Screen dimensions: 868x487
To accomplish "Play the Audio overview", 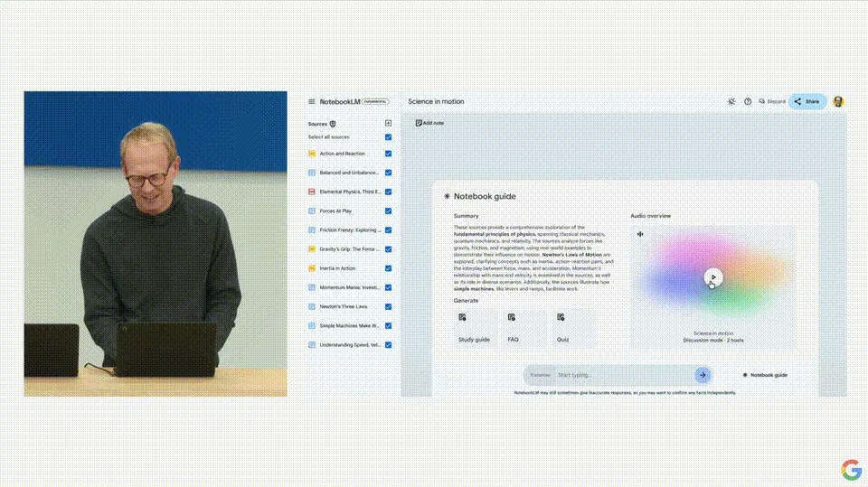I will coord(713,277).
